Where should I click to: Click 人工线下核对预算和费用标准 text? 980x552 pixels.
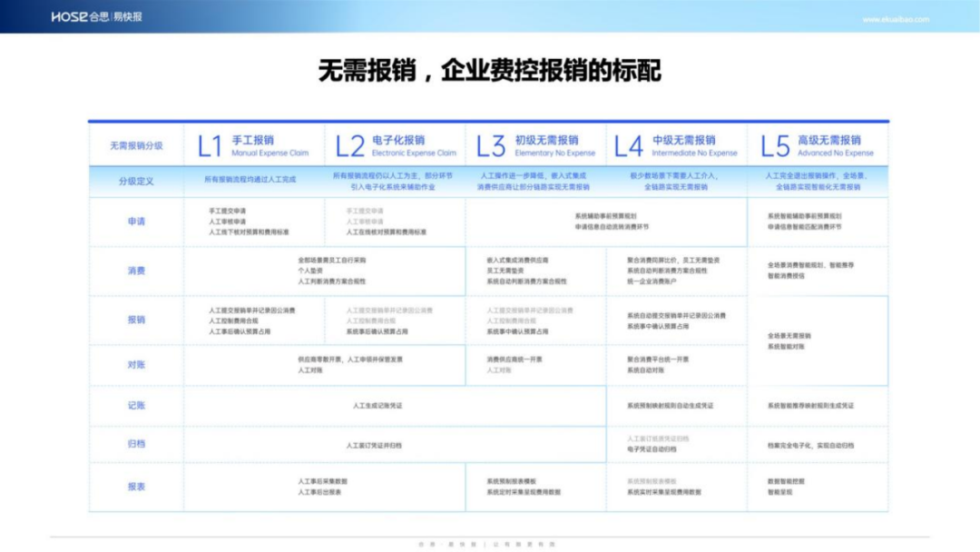point(249,232)
